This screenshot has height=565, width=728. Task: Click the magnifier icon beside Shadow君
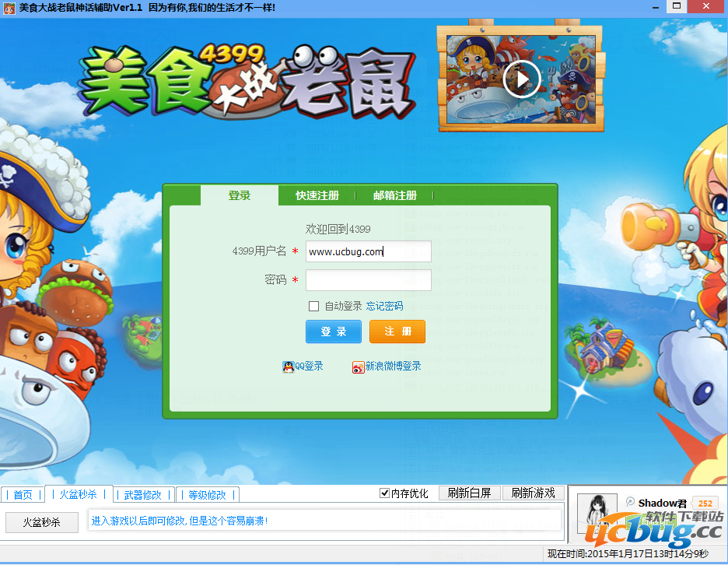(x=629, y=502)
